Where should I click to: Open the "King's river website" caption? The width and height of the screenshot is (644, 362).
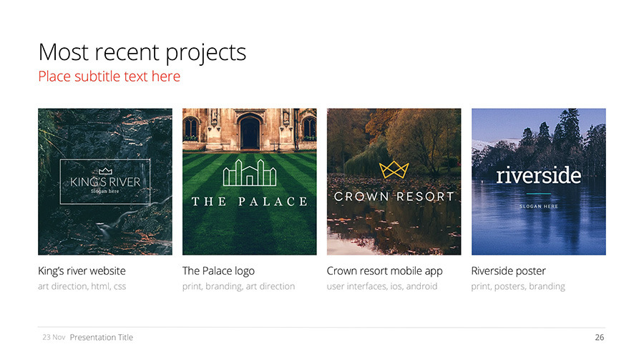pos(82,271)
